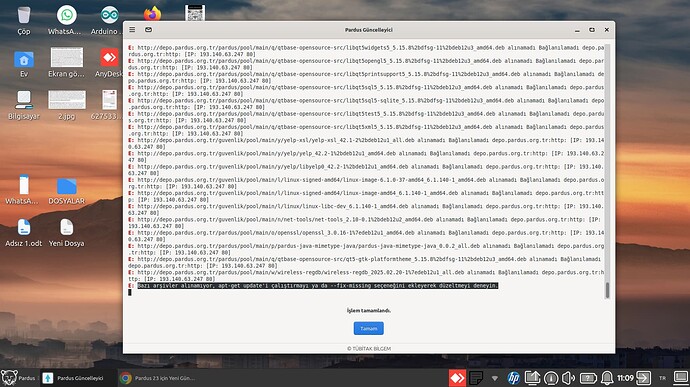
Task: Open the HP tray icon
Action: coord(513,378)
